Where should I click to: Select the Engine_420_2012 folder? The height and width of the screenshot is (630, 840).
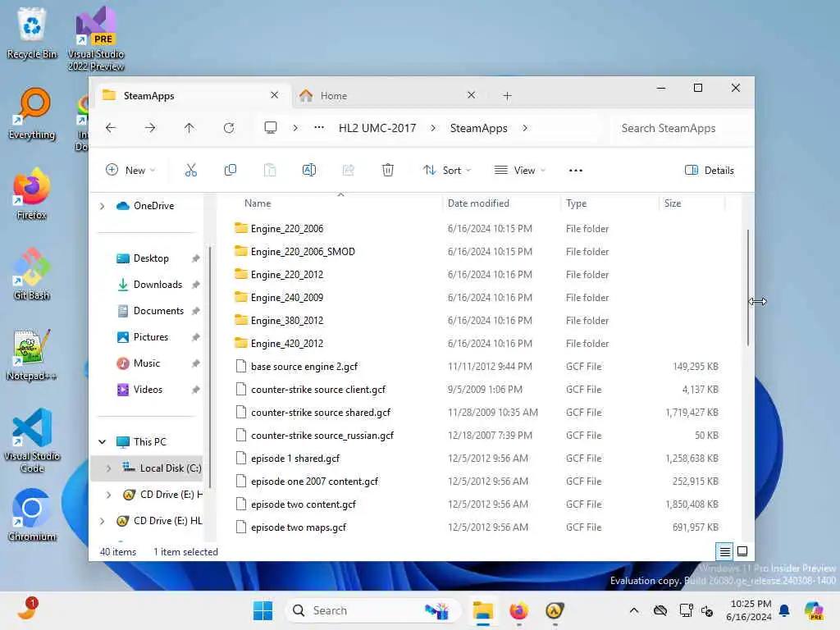pos(286,344)
